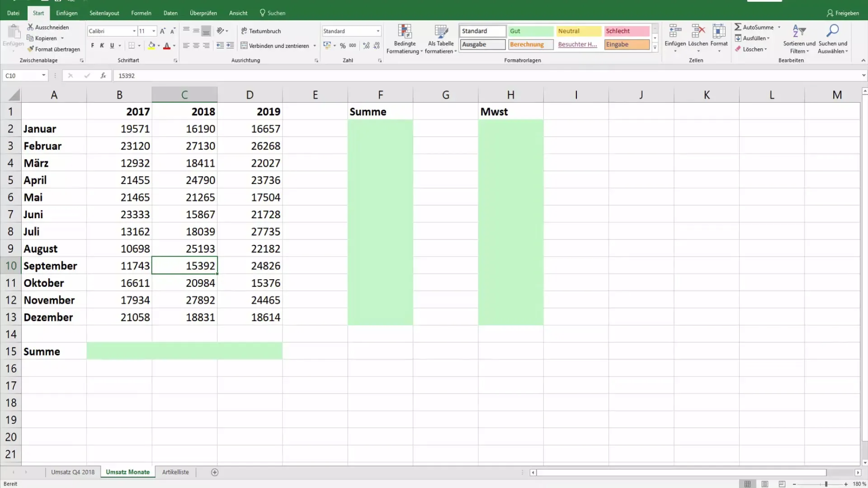Select cell B2 with value 19571
Image resolution: width=868 pixels, height=488 pixels.
click(x=119, y=129)
